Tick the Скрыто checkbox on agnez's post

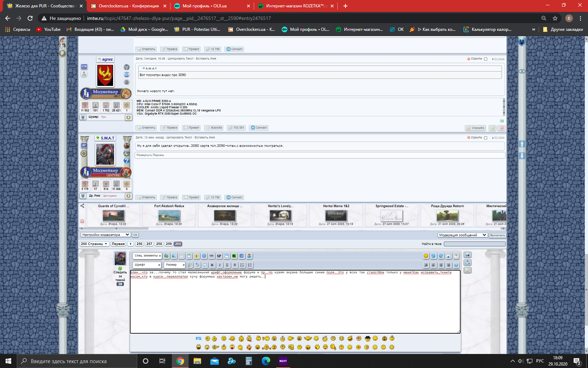[x=485, y=59]
